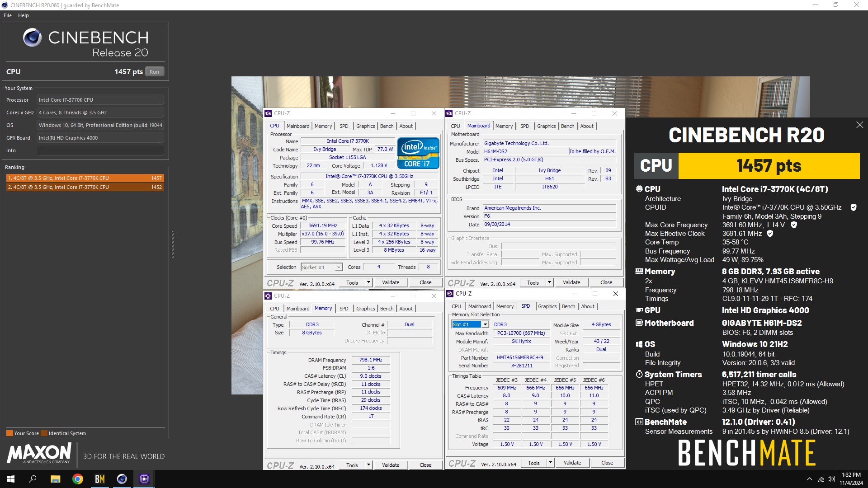Click the MAXON logo

click(x=39, y=453)
